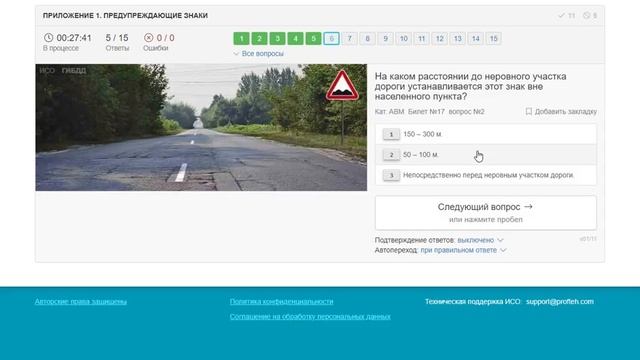640x360 pixels.
Task: Open Соглашение на обработку персональных данных link
Action: click(310, 316)
